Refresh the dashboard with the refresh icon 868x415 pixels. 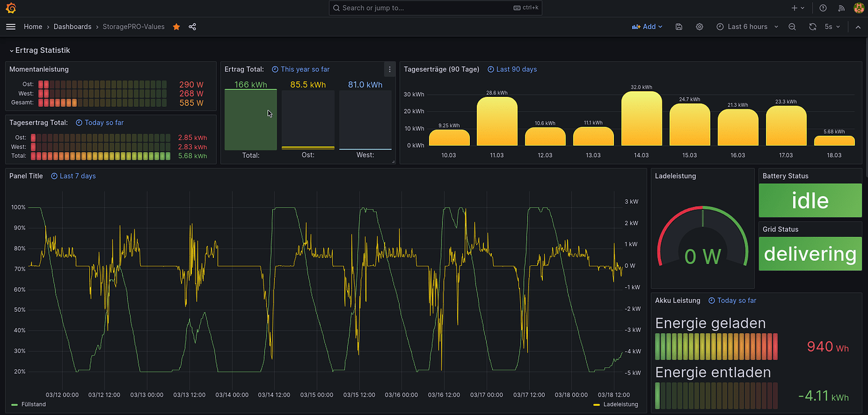point(812,26)
